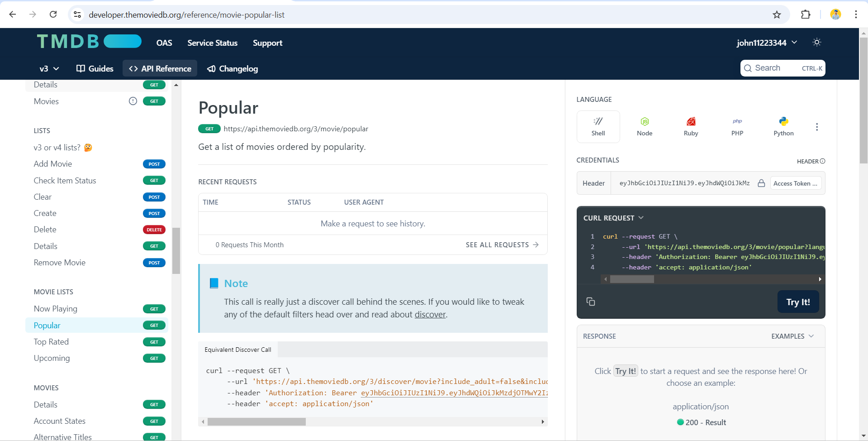Image resolution: width=868 pixels, height=441 pixels.
Task: Choose PHP as the request language
Action: 737,126
